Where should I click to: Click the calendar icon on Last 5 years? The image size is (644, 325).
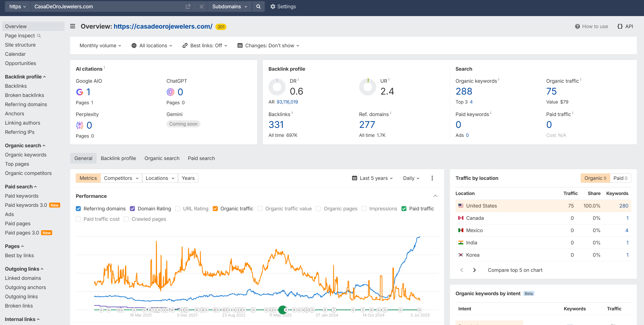point(354,178)
